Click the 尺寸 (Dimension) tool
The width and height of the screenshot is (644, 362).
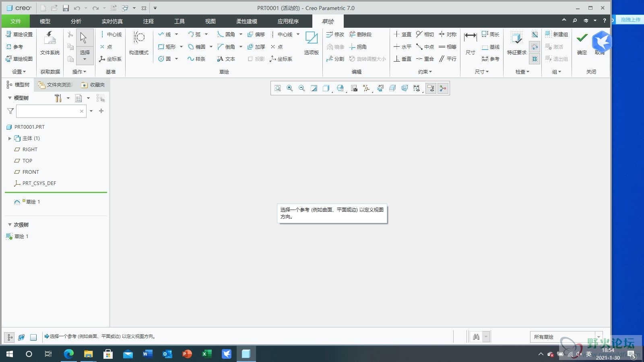pos(470,43)
